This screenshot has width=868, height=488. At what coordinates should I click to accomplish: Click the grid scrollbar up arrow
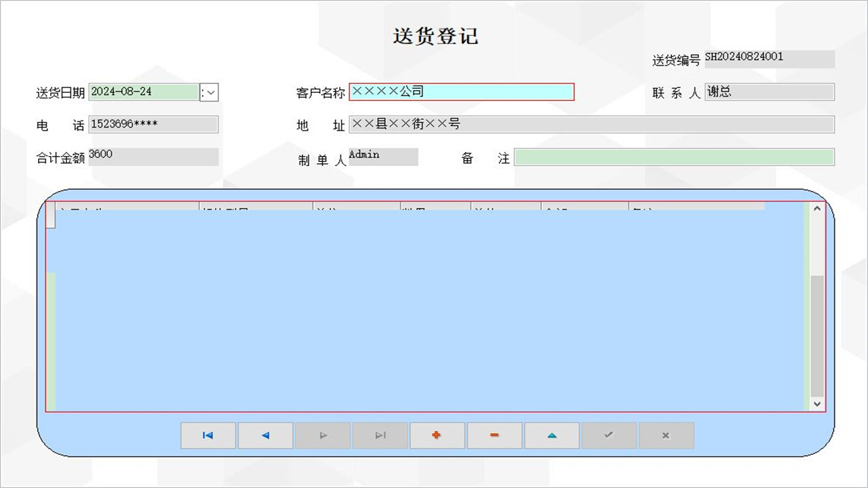pyautogui.click(x=816, y=209)
